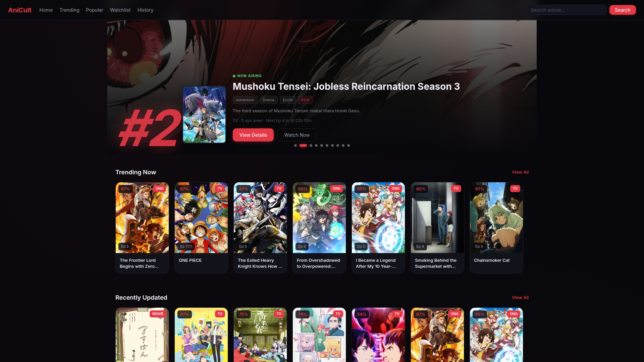
Task: Click View Details for Mushoku Tensei
Action: 253,135
